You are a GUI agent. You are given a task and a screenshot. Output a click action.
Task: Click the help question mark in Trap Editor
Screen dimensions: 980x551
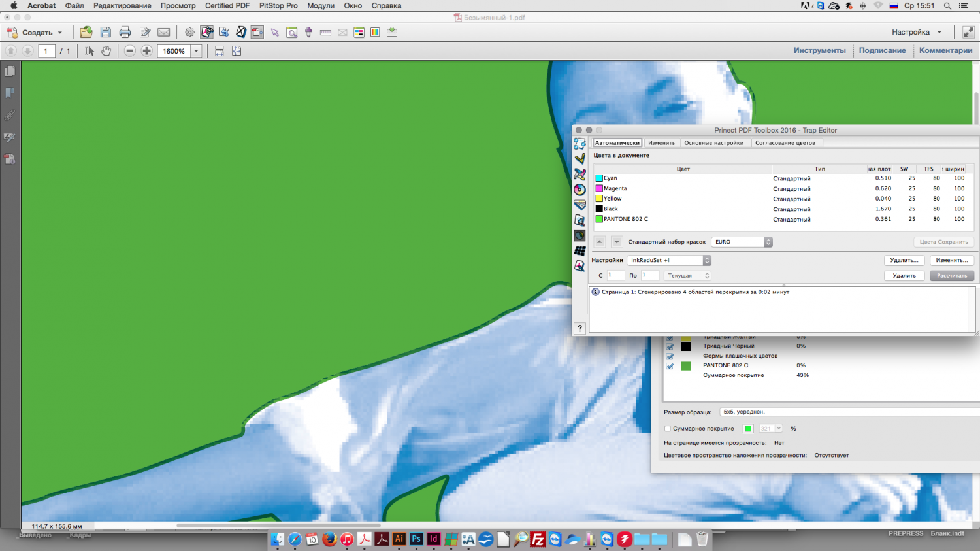pyautogui.click(x=580, y=328)
